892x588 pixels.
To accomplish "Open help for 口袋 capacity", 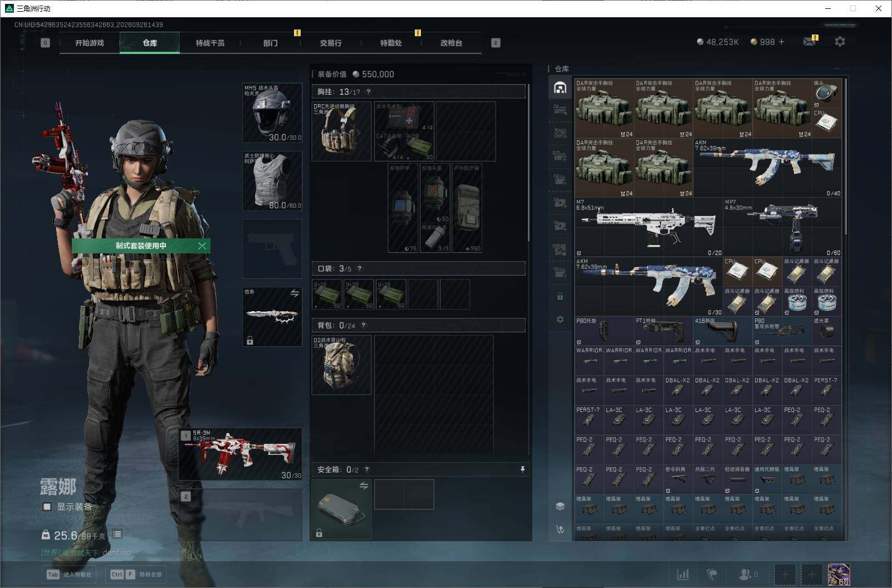I will coord(359,268).
